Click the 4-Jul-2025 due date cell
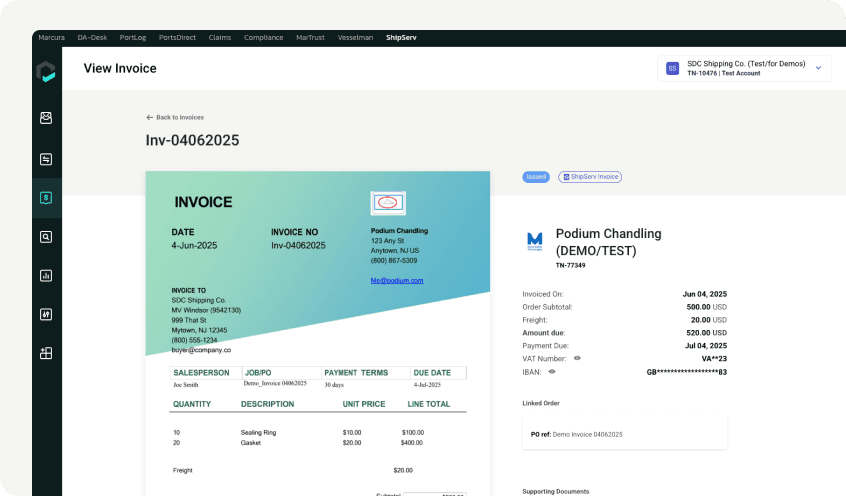Screen dimensions: 846x496 coord(427,385)
